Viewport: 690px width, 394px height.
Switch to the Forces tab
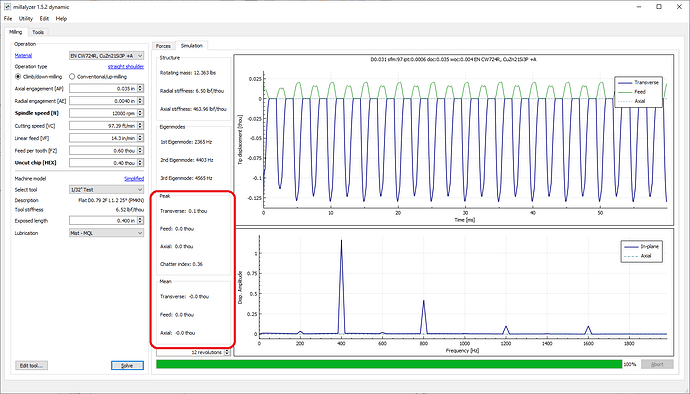[163, 46]
